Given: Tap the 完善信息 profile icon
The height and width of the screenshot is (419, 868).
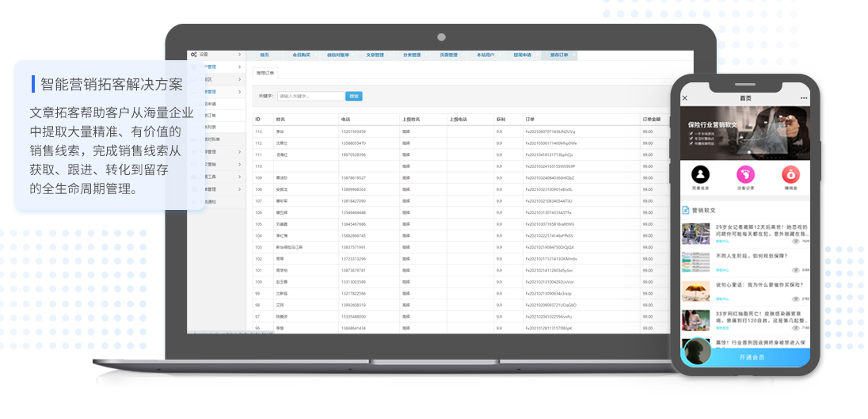Looking at the screenshot, I should [x=700, y=175].
